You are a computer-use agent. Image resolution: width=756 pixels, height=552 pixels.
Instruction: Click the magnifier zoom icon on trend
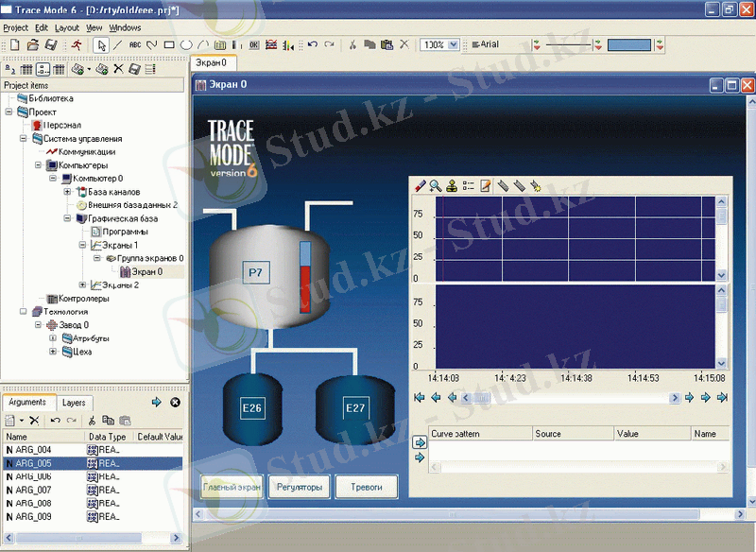(436, 186)
